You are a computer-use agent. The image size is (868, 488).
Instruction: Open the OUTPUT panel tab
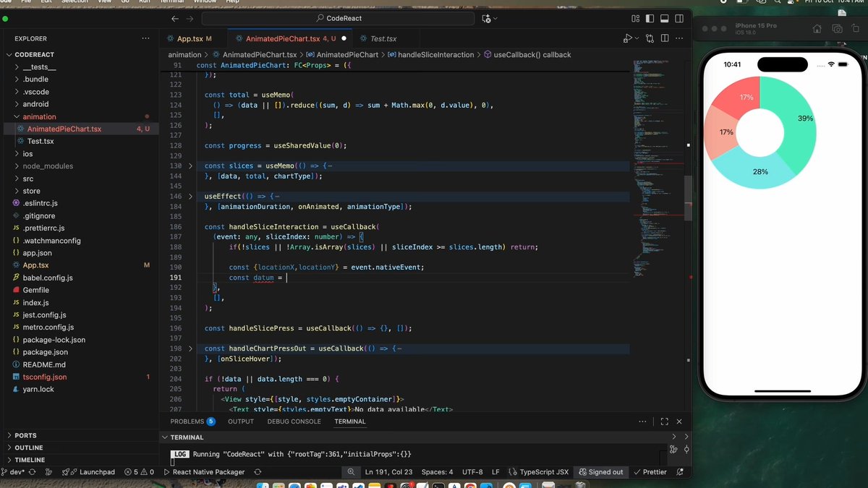241,421
